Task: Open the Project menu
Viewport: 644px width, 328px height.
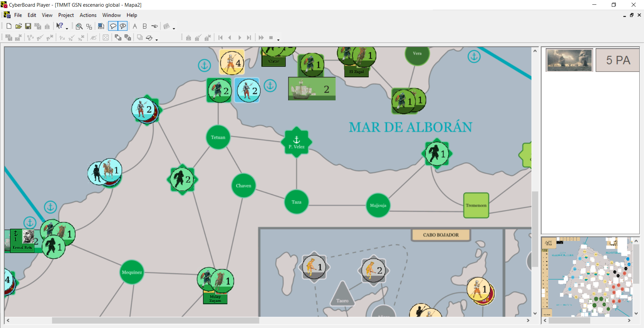Action: [x=66, y=15]
